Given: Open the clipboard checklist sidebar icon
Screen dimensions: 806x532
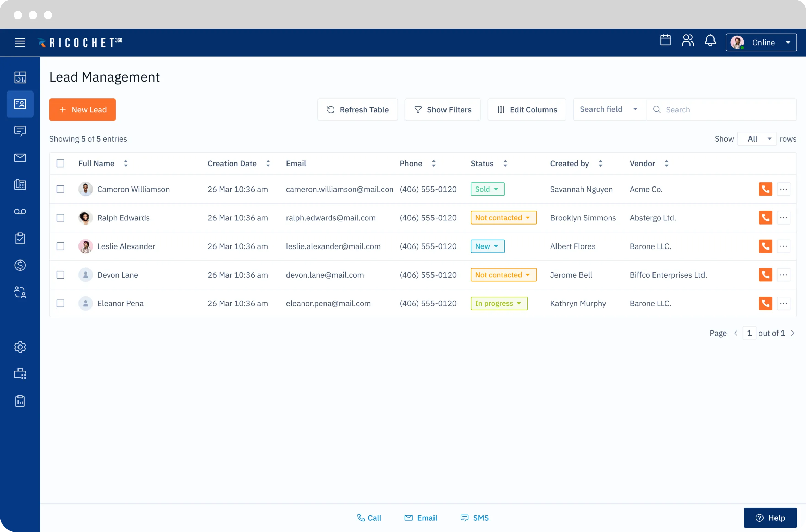Looking at the screenshot, I should (20, 238).
